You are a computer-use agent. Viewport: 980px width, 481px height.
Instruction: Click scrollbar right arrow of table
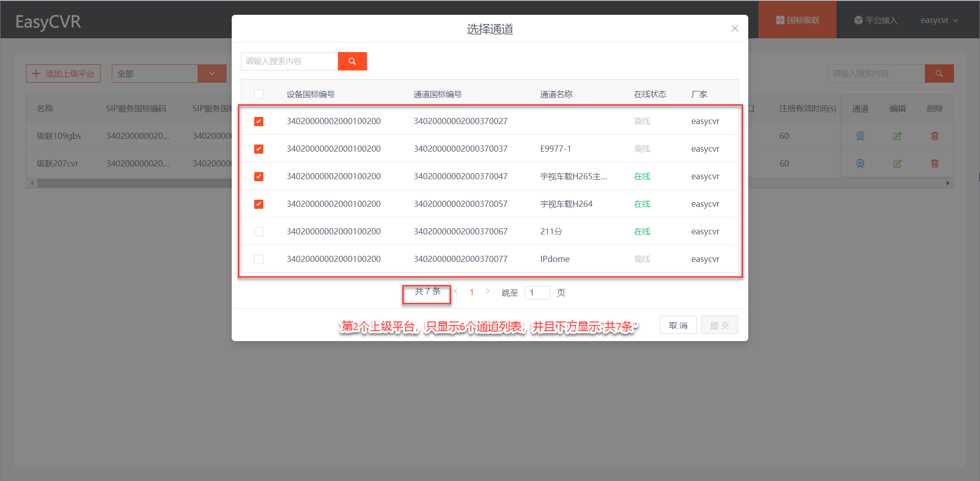(x=948, y=183)
